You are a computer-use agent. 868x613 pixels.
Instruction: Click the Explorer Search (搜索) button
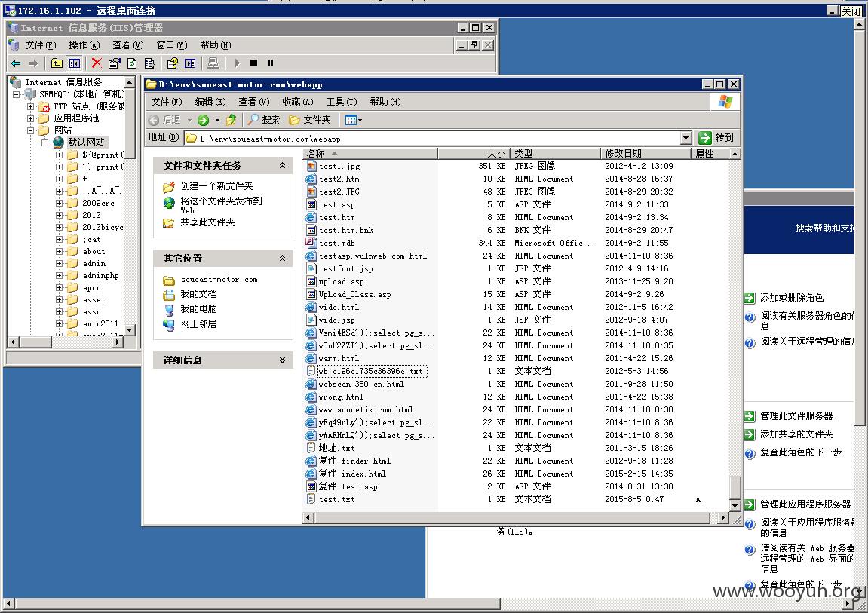[x=263, y=119]
